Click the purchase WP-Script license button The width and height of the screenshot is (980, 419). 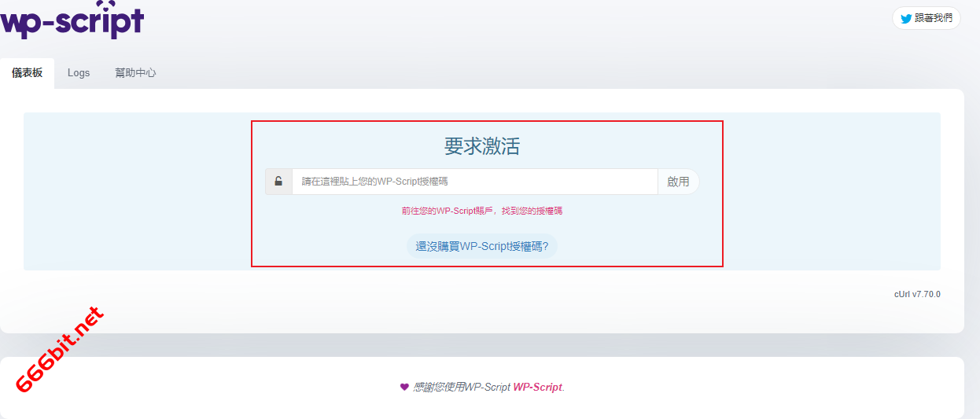coord(482,246)
